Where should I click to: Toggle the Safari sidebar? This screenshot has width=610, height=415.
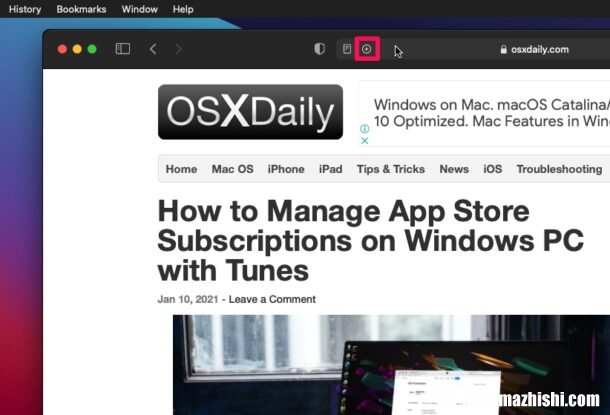(x=123, y=49)
